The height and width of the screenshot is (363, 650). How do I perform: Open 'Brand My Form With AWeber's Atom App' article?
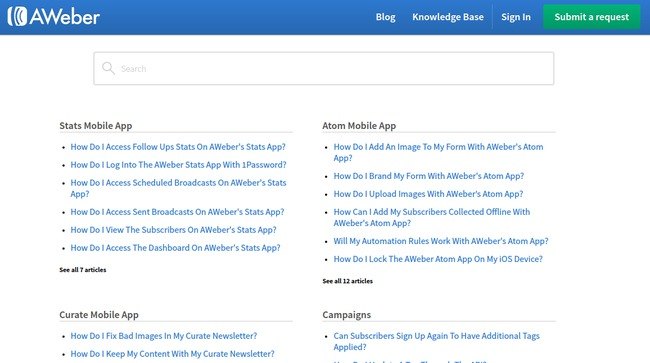pos(429,176)
